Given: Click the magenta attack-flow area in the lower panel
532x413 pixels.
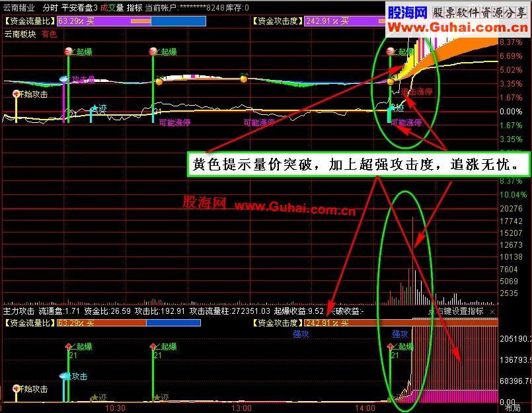Looking at the screenshot, I should [455, 396].
